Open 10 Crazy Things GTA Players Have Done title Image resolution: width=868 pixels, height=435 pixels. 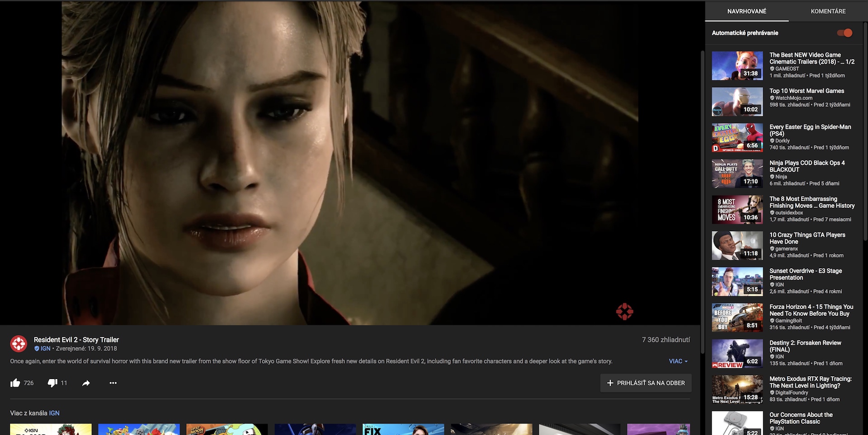(x=807, y=238)
